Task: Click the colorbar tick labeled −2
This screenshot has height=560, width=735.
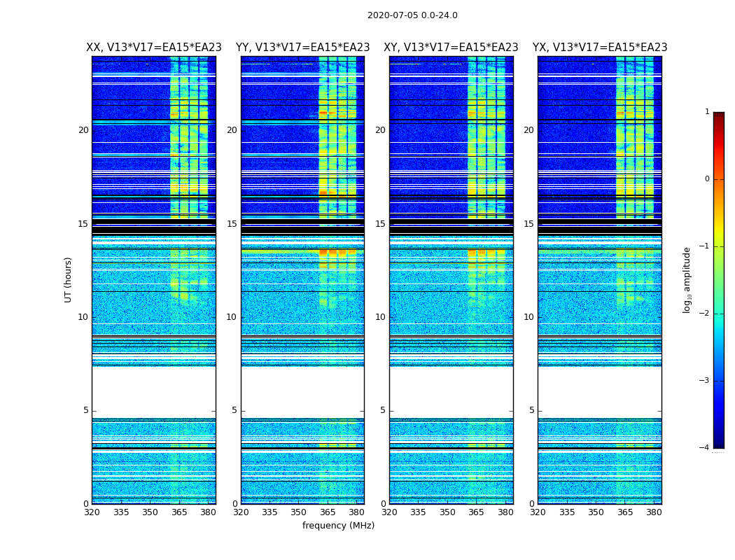Action: tap(704, 314)
